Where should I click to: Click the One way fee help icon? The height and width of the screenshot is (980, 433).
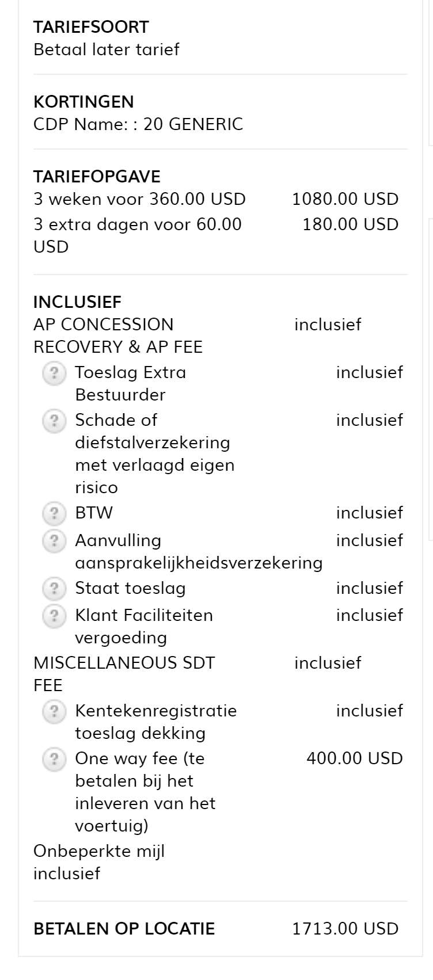point(54,759)
